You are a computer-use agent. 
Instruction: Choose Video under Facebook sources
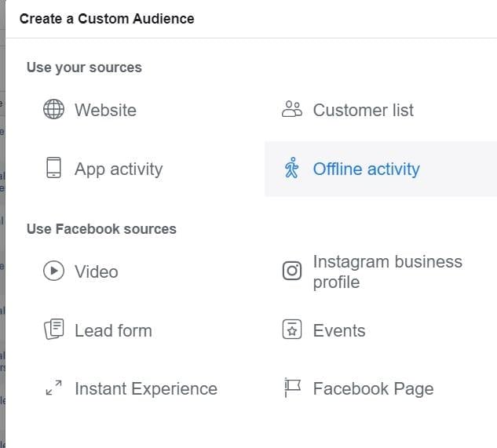pyautogui.click(x=97, y=271)
